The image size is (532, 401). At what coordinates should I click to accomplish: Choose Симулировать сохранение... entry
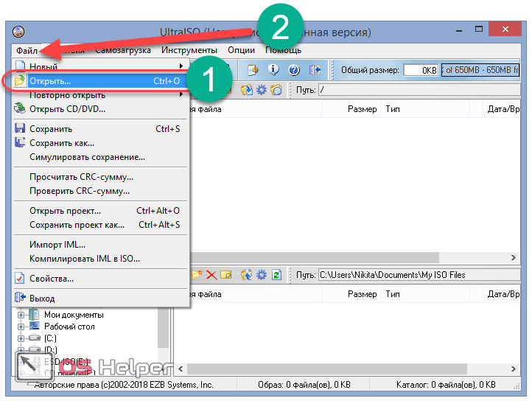100,157
